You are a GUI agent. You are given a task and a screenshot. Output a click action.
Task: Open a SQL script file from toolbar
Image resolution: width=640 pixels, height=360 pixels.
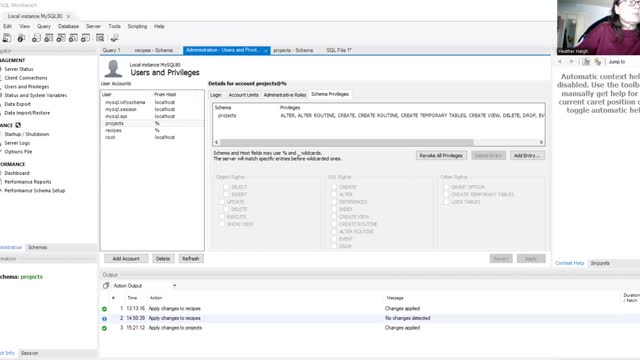coord(7,38)
